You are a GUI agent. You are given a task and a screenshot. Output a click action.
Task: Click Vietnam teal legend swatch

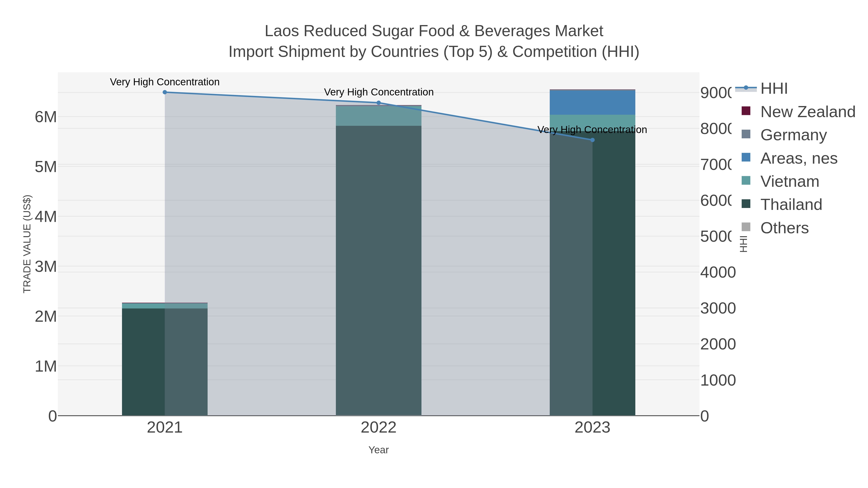pos(746,180)
